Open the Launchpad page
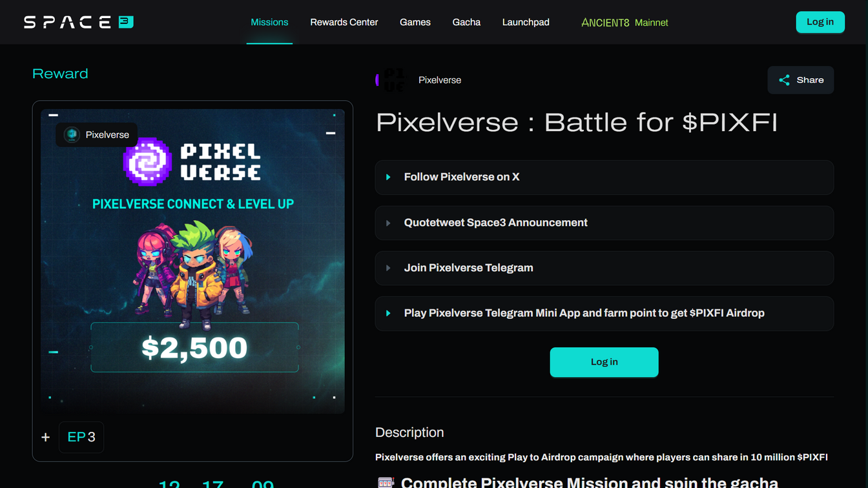 click(x=526, y=22)
